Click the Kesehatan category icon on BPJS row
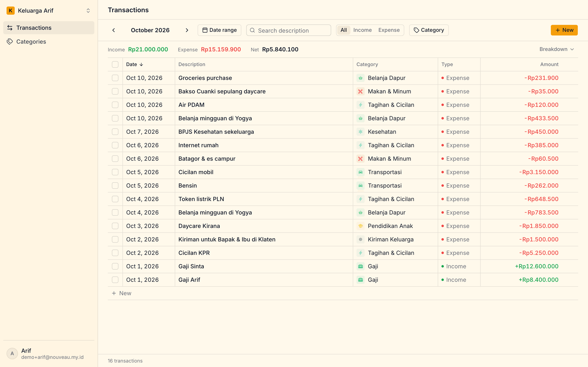The height and width of the screenshot is (367, 588). [x=360, y=132]
